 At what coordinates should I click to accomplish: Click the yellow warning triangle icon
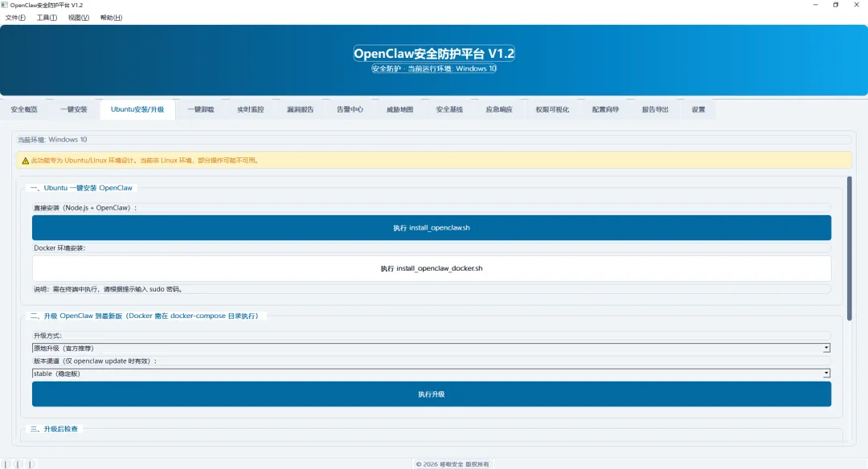click(25, 161)
